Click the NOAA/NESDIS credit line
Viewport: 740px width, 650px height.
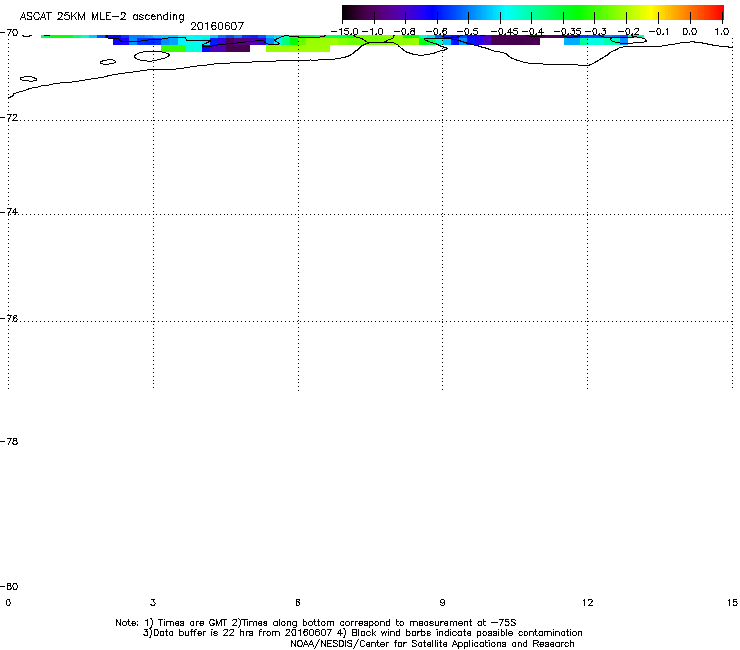click(x=432, y=644)
